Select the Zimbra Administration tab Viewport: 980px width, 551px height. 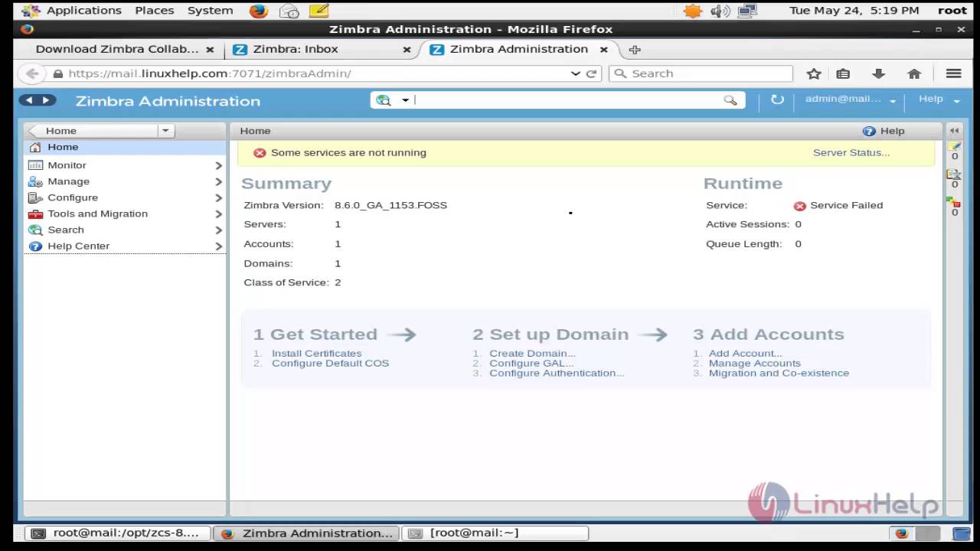[519, 49]
